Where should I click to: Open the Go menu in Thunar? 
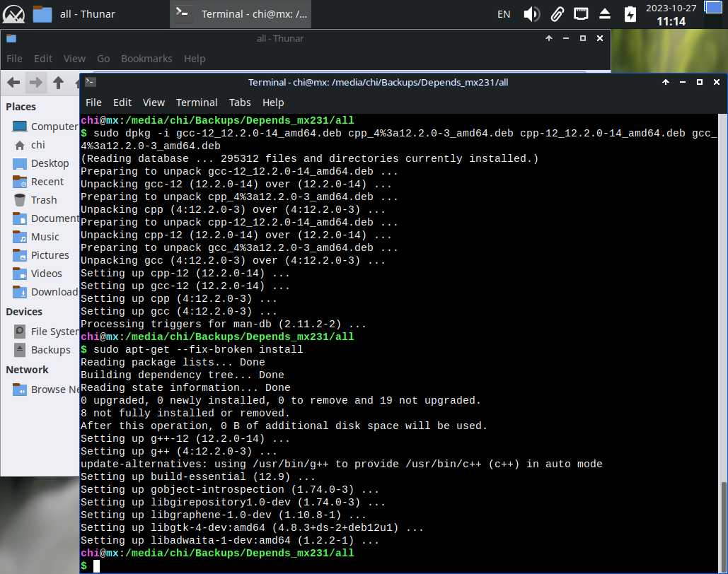click(103, 59)
